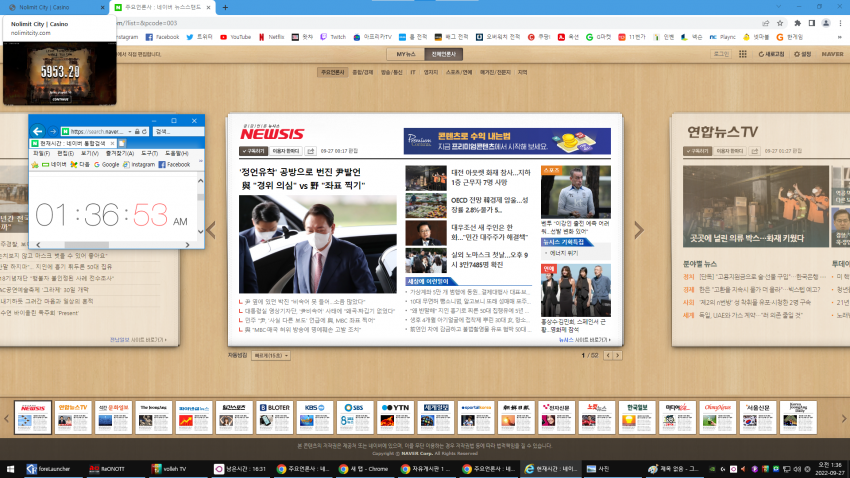Open 자동넘김 speed dropdown 빠르게(15초)
This screenshot has width=850, height=478.
pos(271,356)
